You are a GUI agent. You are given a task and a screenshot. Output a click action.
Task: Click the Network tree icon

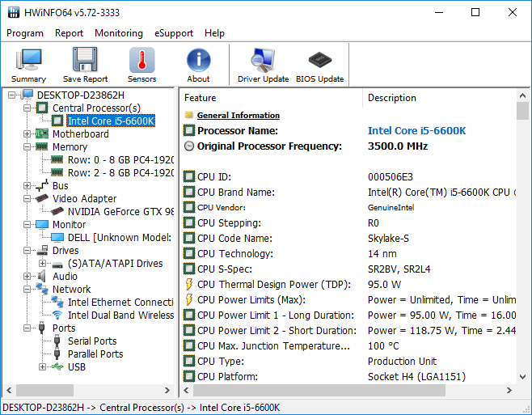(x=42, y=289)
